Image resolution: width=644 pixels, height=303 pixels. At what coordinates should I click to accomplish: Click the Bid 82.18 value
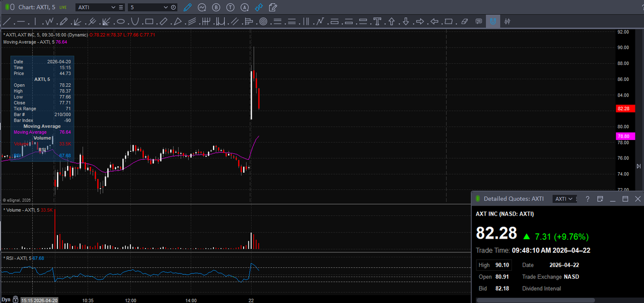click(502, 289)
